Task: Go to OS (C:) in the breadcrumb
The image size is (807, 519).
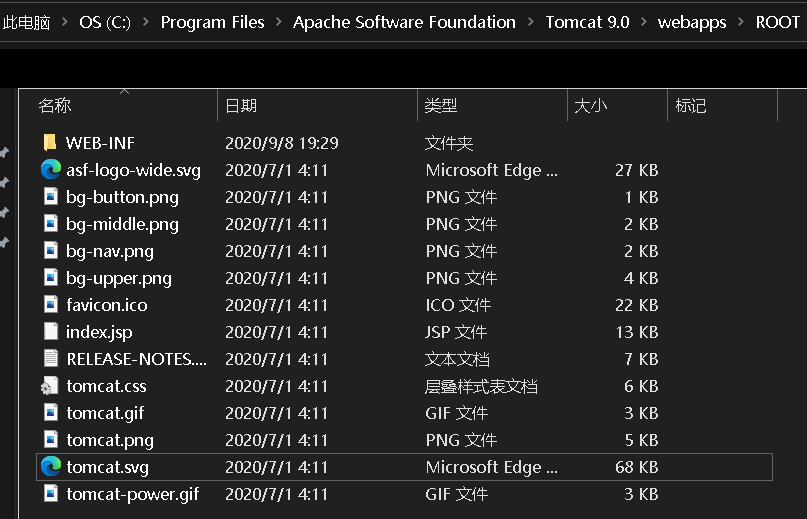Action: coord(105,22)
